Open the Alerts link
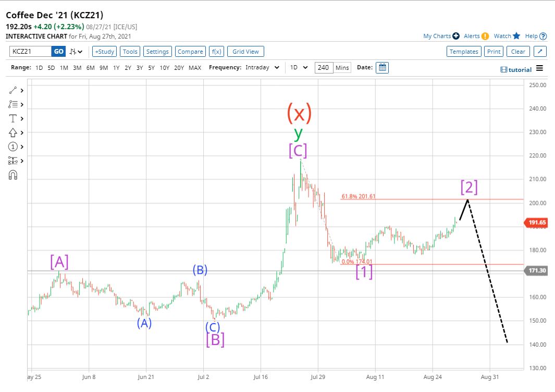 point(472,36)
